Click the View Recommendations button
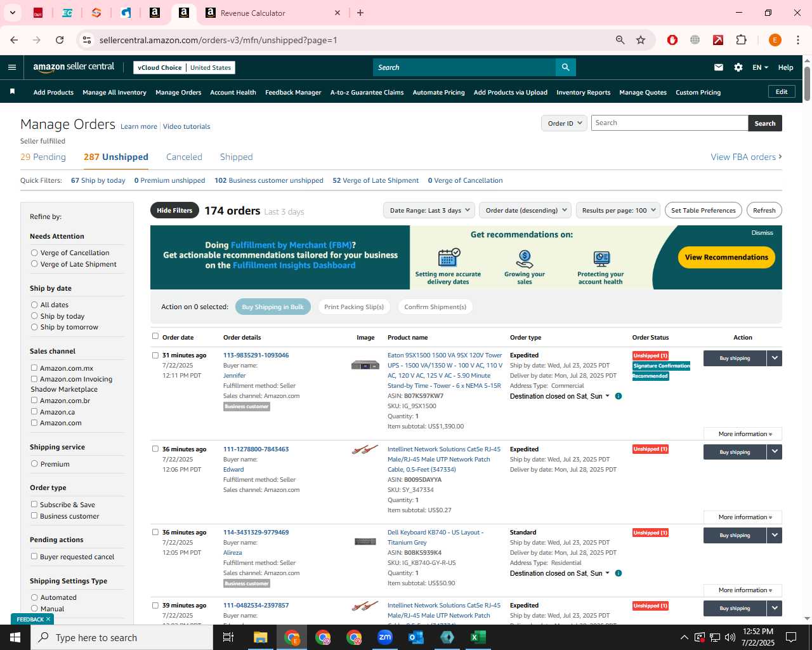The image size is (812, 650). pyautogui.click(x=726, y=257)
